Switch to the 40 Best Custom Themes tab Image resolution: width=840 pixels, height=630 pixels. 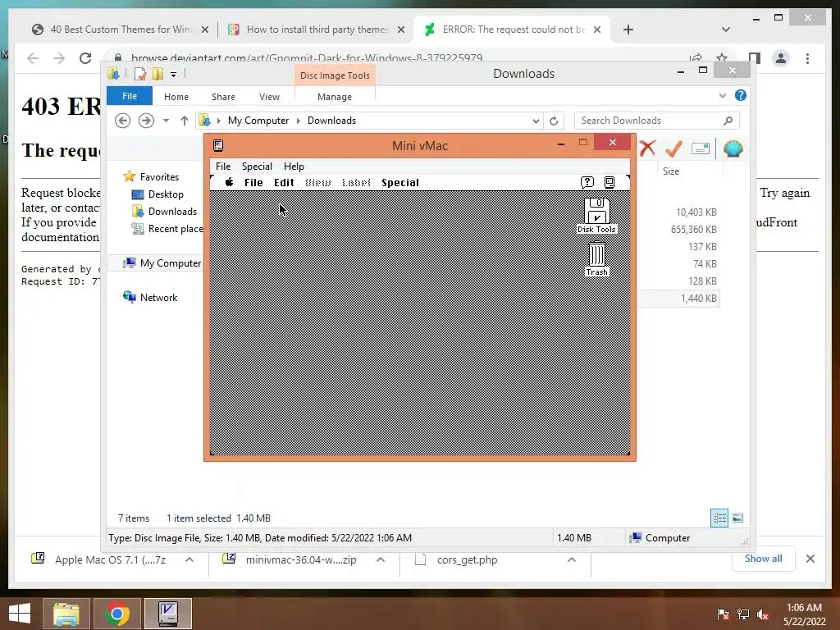click(121, 30)
